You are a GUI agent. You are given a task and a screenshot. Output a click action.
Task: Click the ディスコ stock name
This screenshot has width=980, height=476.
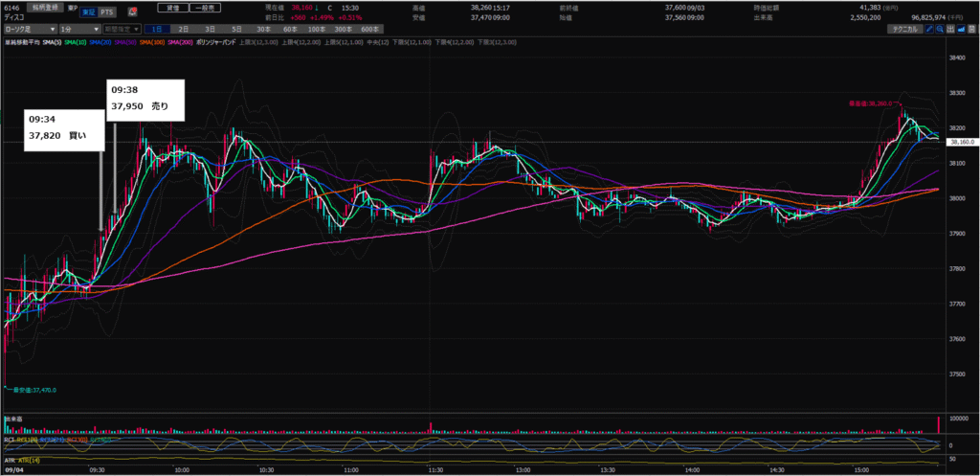[12, 18]
